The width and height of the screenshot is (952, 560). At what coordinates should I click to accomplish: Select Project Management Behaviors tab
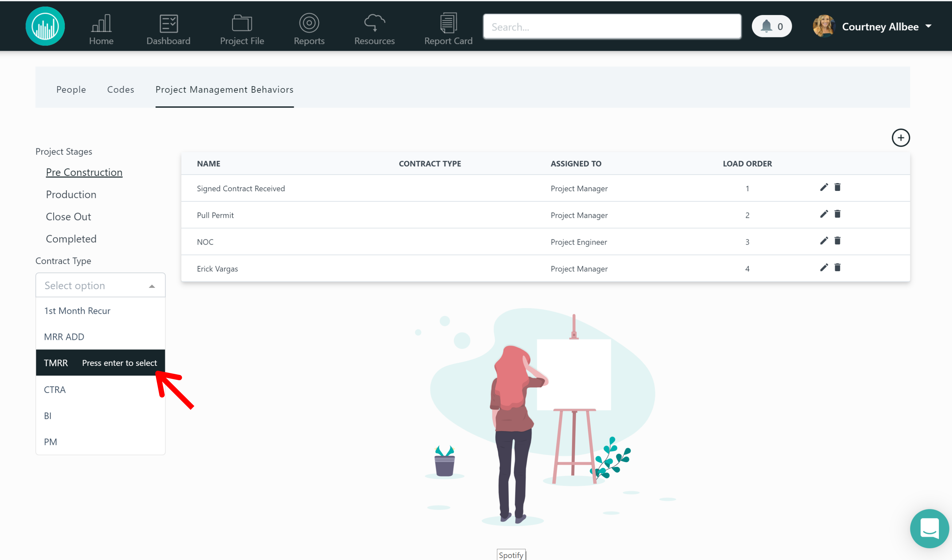point(224,89)
